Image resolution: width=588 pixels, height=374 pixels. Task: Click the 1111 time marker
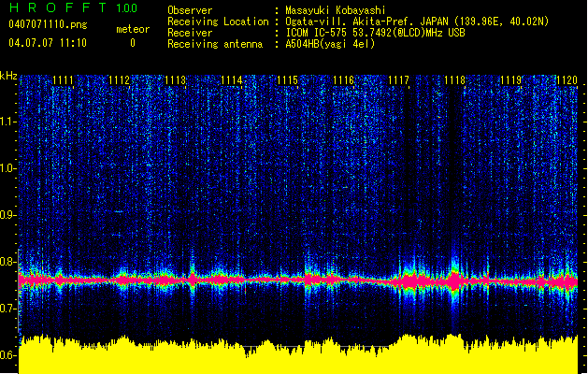(x=63, y=80)
